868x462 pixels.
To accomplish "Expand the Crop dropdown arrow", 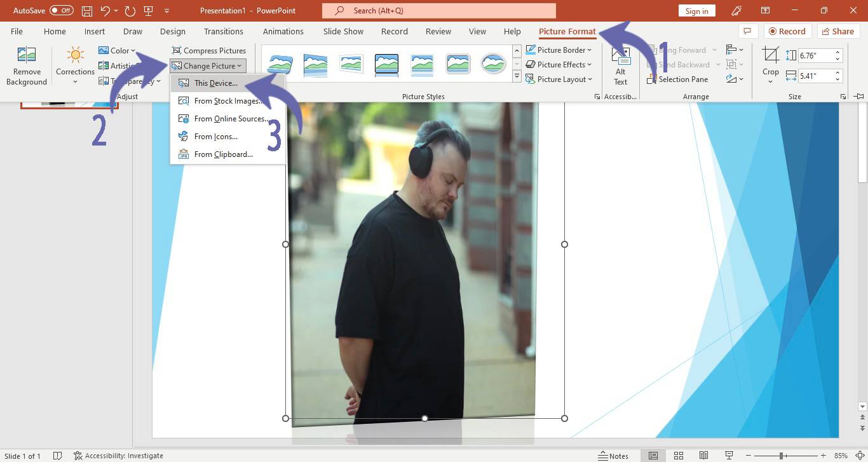I will [x=771, y=81].
